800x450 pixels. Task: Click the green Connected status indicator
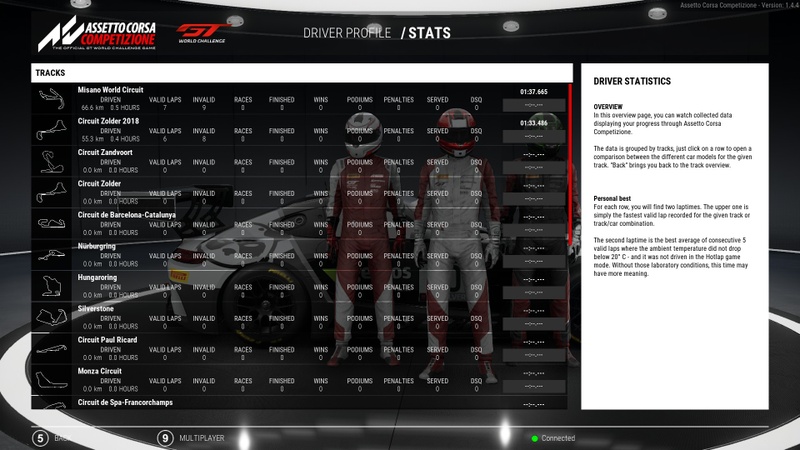(x=535, y=438)
